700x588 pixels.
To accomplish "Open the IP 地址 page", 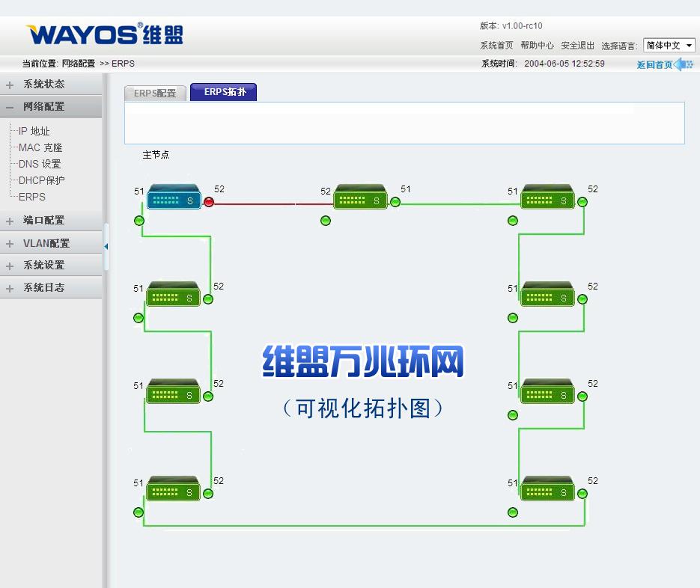I will 34,131.
